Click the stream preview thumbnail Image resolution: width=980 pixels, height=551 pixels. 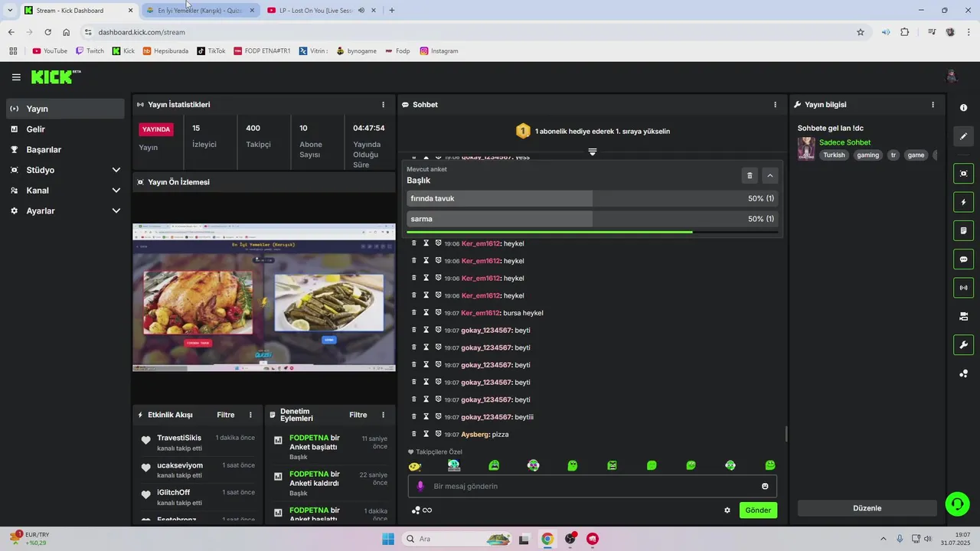point(264,297)
